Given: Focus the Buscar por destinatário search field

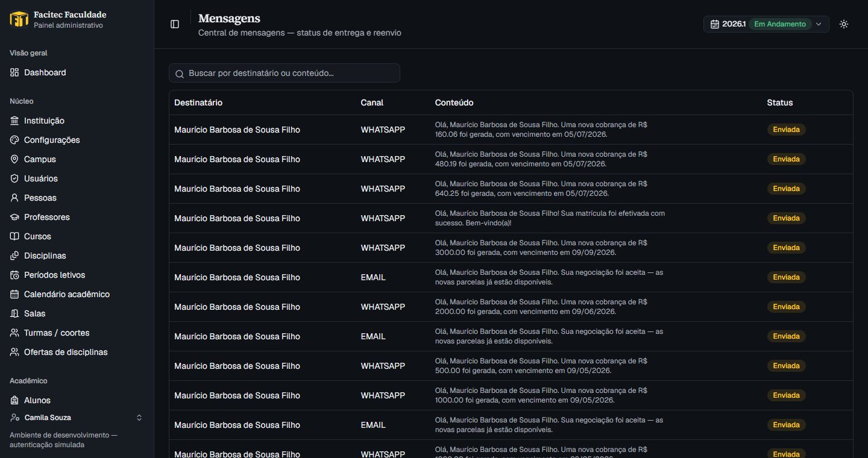Looking at the screenshot, I should (x=285, y=73).
